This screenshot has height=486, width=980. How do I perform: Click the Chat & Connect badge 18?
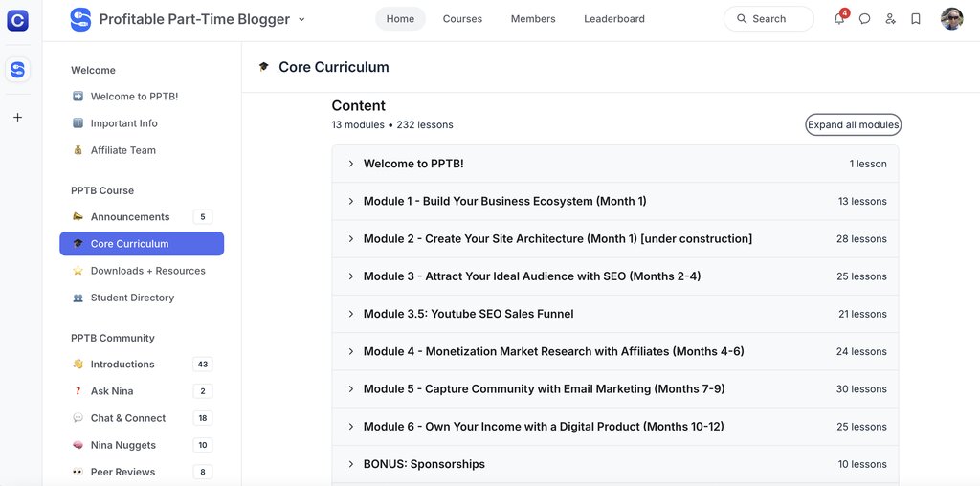click(x=203, y=418)
